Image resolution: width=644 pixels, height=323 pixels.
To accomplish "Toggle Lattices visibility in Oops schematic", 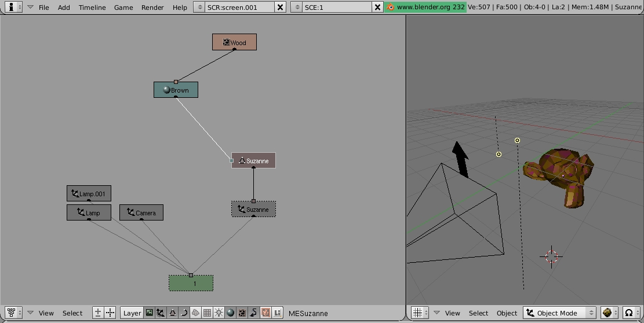I will coord(207,313).
